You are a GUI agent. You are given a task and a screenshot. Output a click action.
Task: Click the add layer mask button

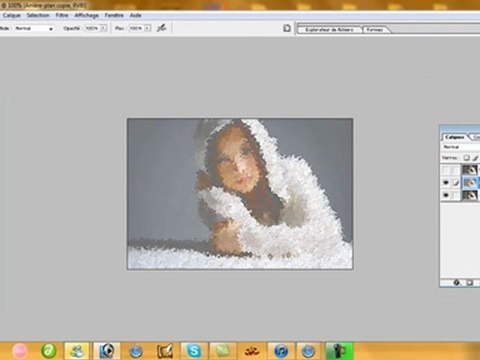pos(470,283)
